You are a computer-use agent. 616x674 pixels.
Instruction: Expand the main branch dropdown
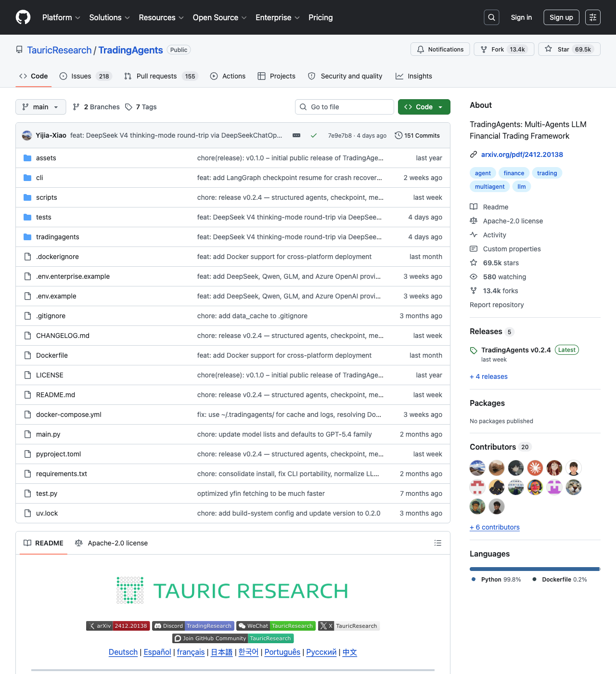[x=40, y=107]
